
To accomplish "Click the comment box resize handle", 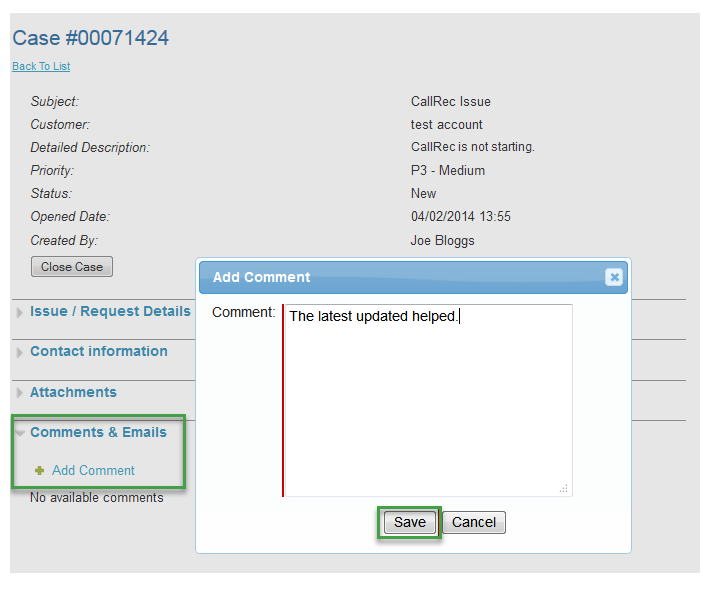I will click(x=564, y=488).
